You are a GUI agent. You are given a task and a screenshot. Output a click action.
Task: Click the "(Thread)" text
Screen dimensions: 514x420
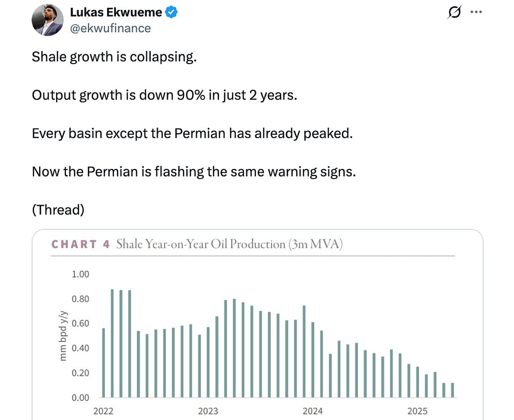coord(58,210)
